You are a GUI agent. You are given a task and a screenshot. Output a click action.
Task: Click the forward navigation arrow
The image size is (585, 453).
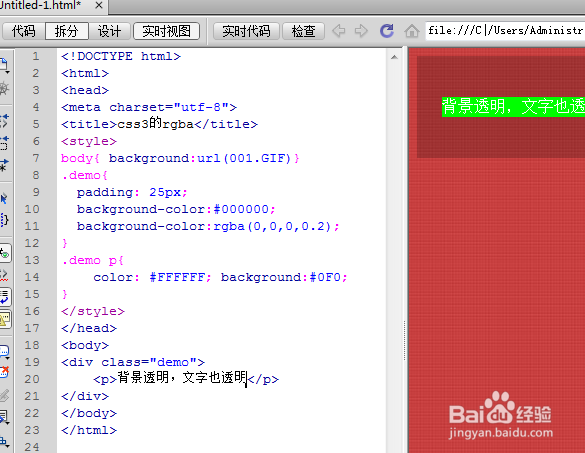361,31
